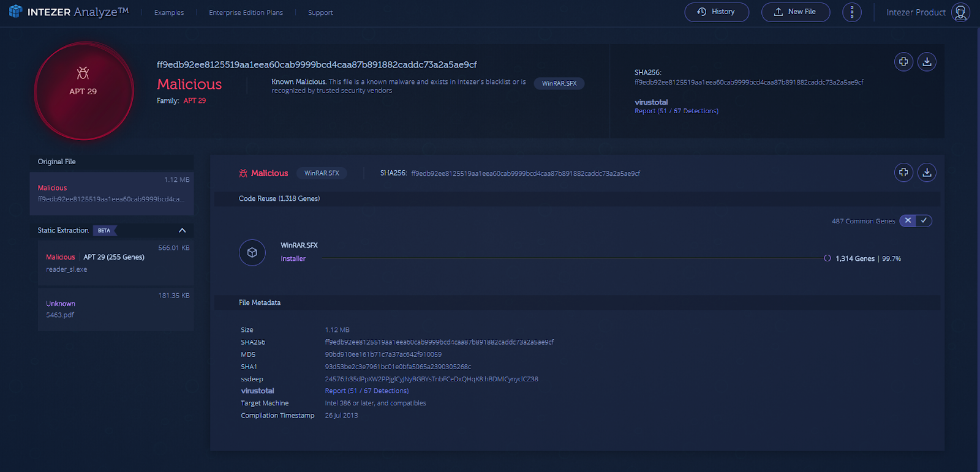980x472 pixels.
Task: Click the bug icon beside panel Malicious label
Action: click(x=243, y=173)
